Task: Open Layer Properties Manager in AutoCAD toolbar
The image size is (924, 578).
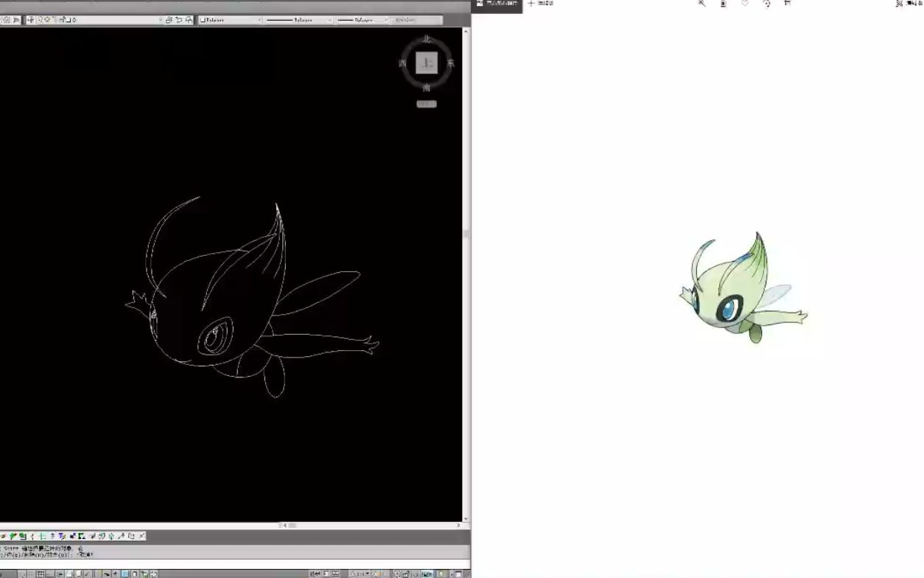Action: (x=31, y=20)
